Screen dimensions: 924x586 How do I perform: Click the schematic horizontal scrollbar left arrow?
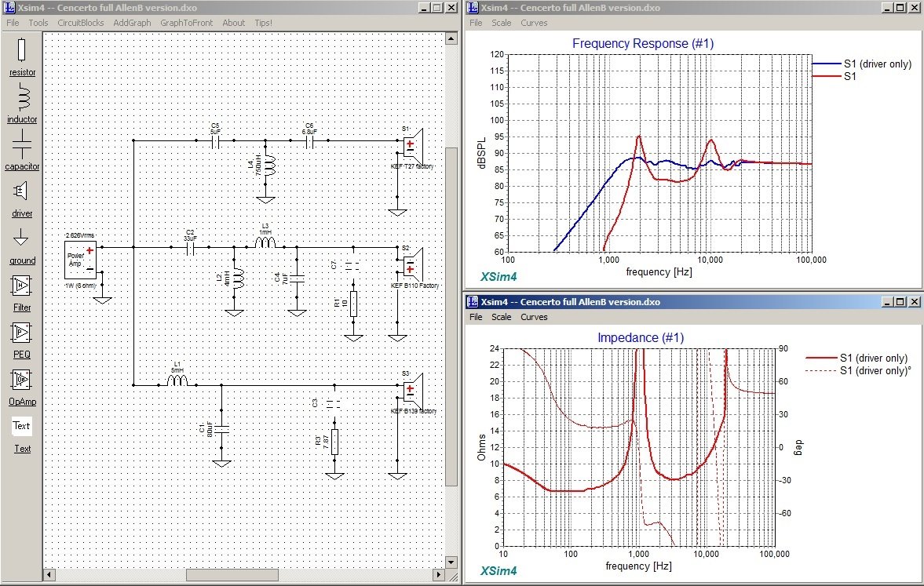[49, 574]
